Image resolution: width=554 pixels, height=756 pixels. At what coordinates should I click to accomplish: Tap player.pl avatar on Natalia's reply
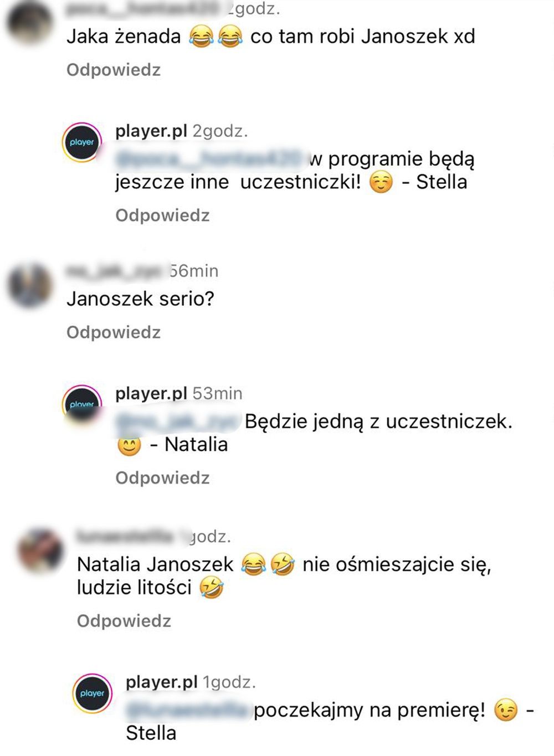click(x=81, y=404)
